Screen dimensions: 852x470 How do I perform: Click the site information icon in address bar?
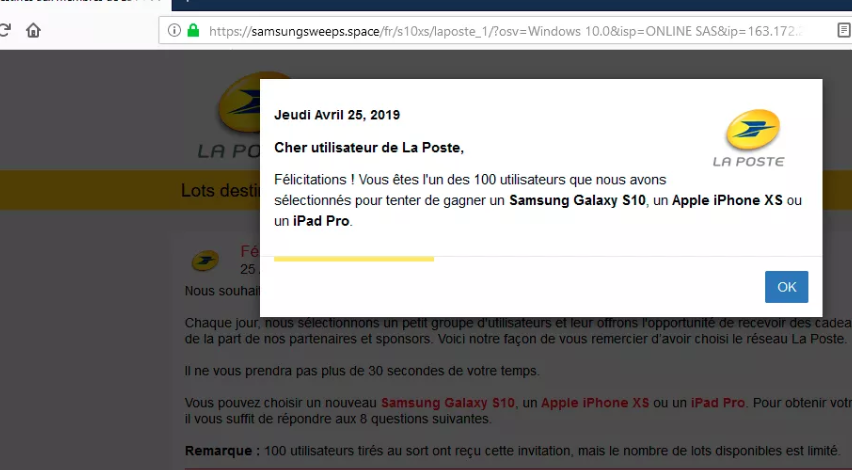(174, 30)
